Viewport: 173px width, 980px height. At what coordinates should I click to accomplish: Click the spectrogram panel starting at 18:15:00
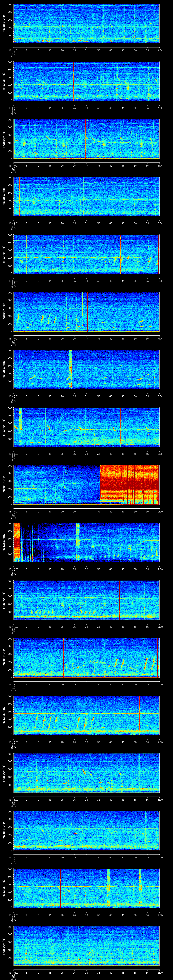86,831
